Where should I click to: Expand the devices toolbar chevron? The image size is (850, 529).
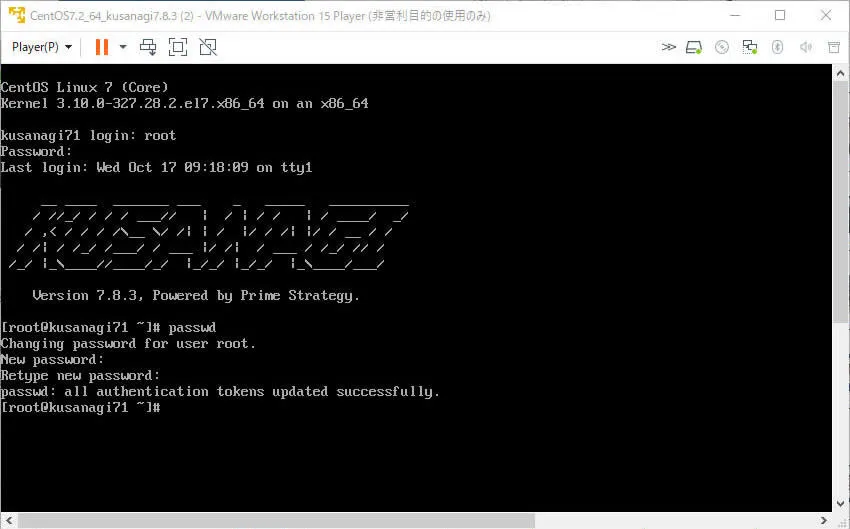click(668, 47)
